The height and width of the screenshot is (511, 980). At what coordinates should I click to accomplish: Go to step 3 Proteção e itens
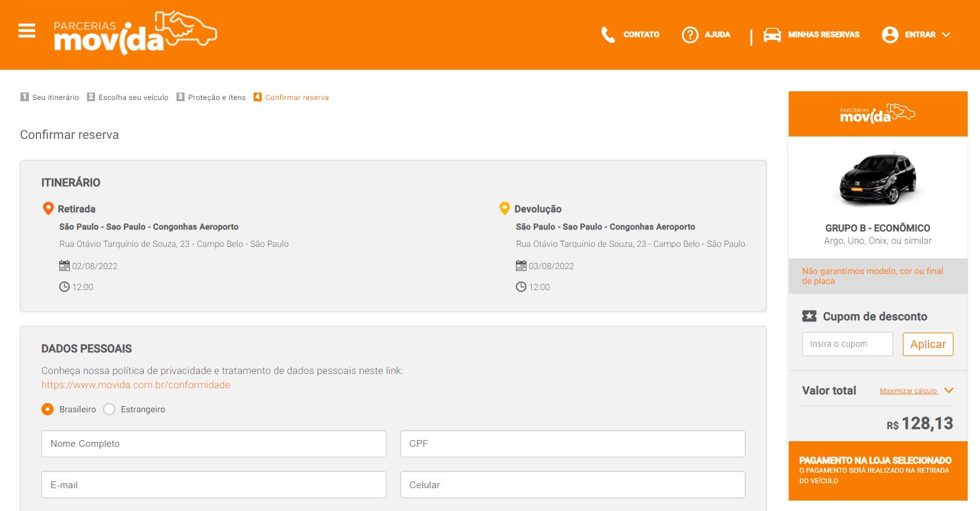tap(211, 98)
